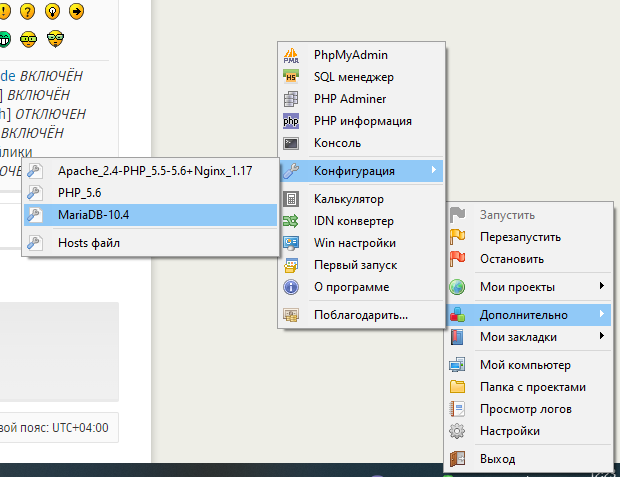Viewport: 620px width, 477px height.
Task: Click the yellow arrow smiley emoticon
Action: [x=77, y=11]
